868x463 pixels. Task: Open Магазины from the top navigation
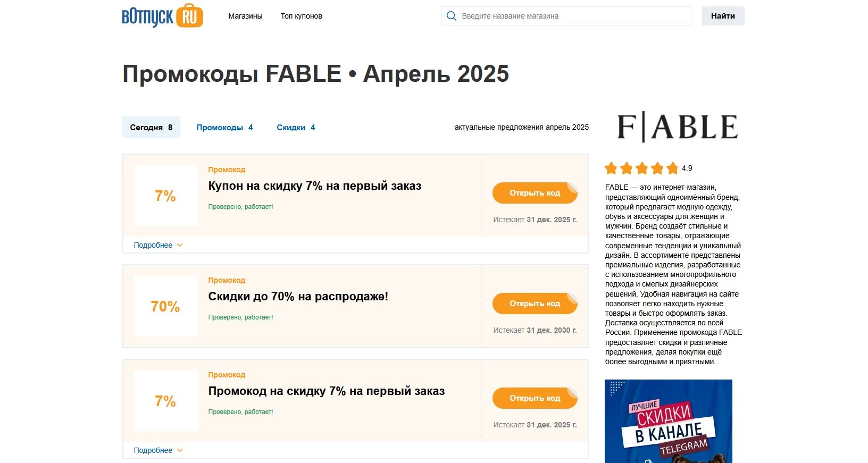click(245, 16)
